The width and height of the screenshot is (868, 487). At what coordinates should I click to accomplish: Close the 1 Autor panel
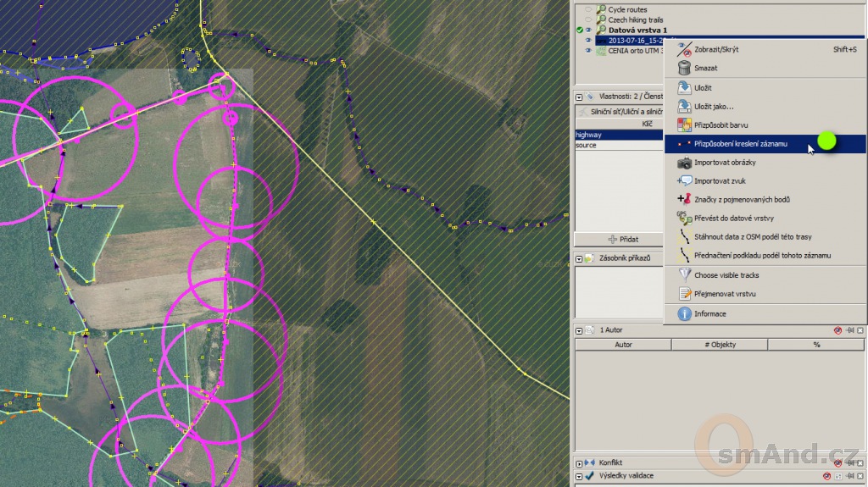860,330
